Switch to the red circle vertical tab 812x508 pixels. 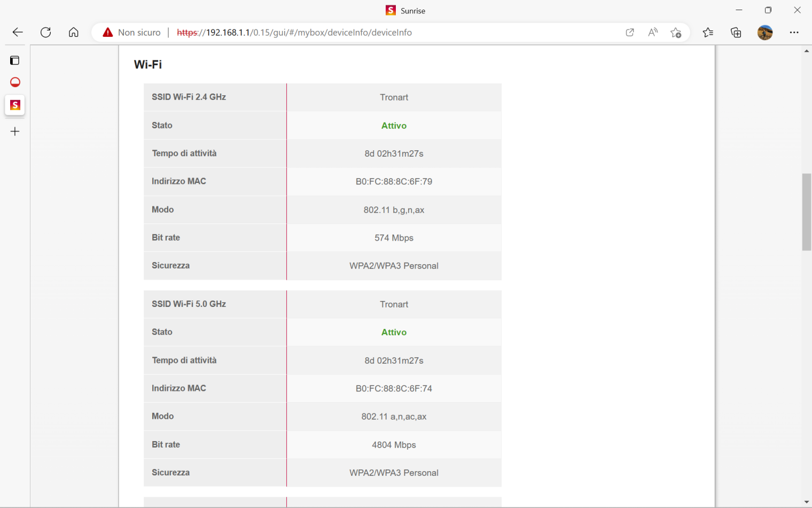[x=15, y=82]
